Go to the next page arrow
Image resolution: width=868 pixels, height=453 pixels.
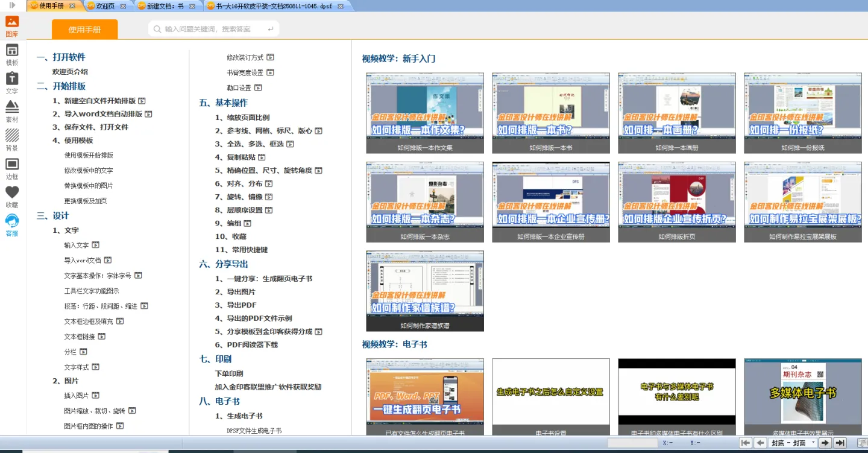pos(825,443)
